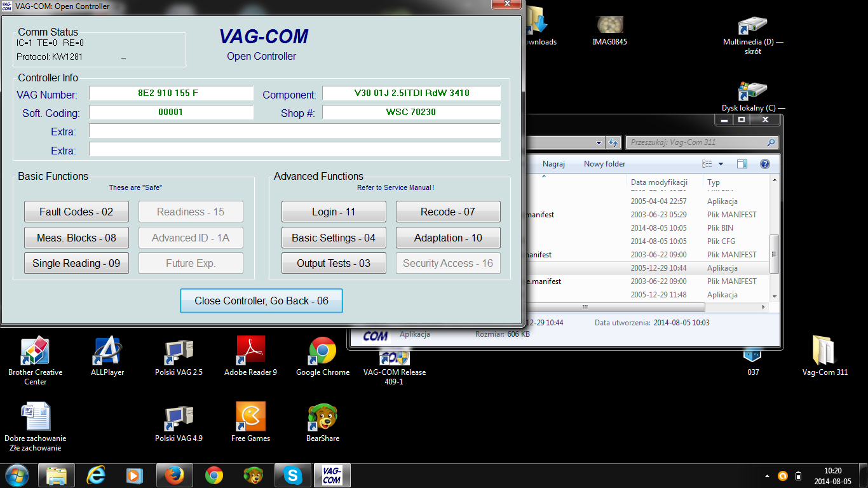Click Explorer horizontal scrollbar right arrow
Screen dimensions: 868x488
pos(764,307)
